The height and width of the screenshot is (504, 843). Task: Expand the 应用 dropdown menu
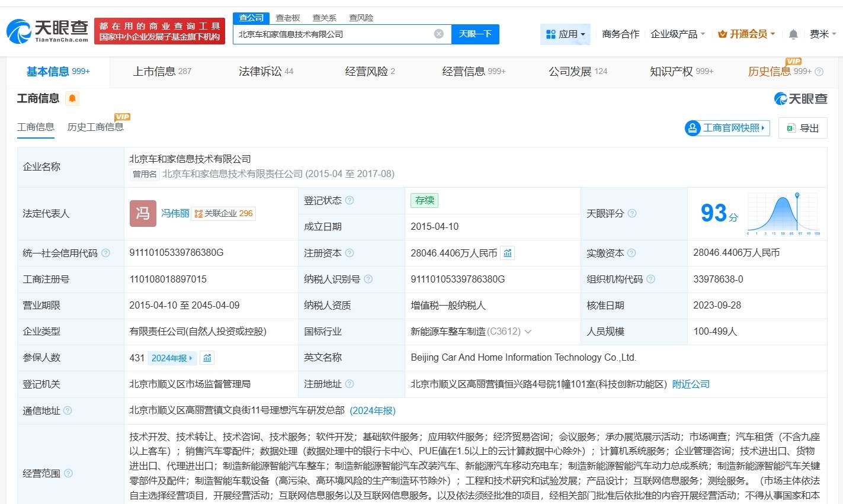(x=566, y=34)
